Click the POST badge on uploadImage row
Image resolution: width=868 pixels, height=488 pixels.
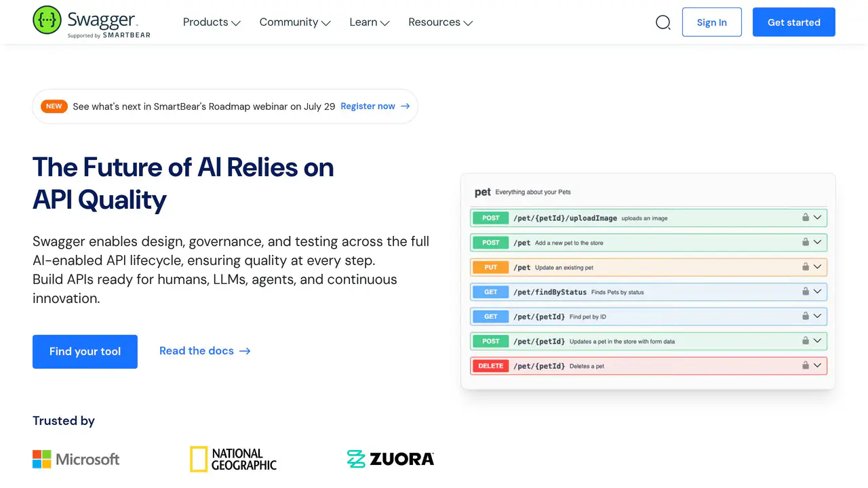pos(491,218)
